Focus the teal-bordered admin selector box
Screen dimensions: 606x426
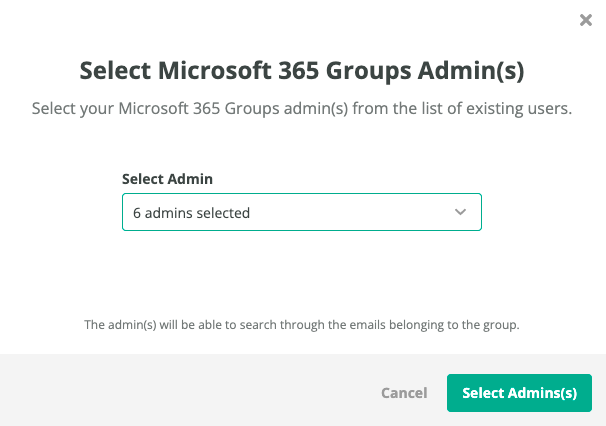click(302, 212)
